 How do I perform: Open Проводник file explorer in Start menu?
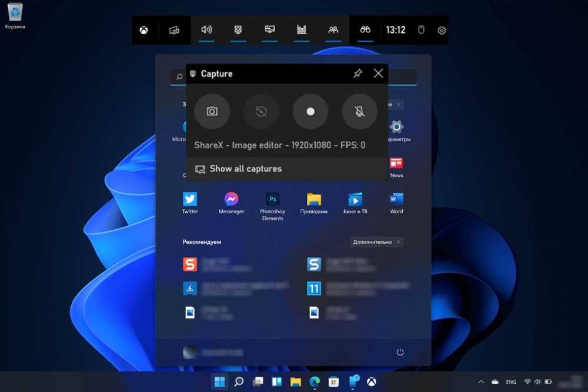click(314, 203)
